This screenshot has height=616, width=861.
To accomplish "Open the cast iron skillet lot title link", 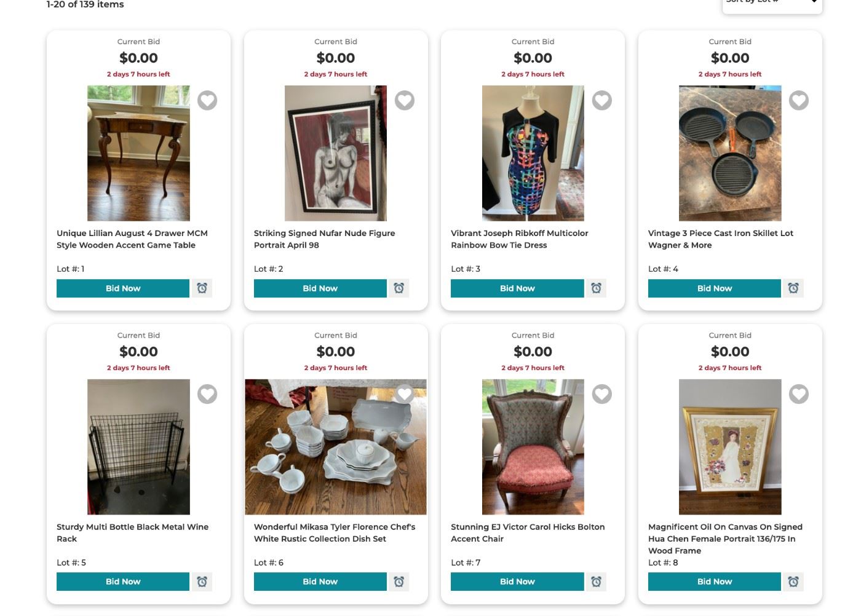I will 720,239.
